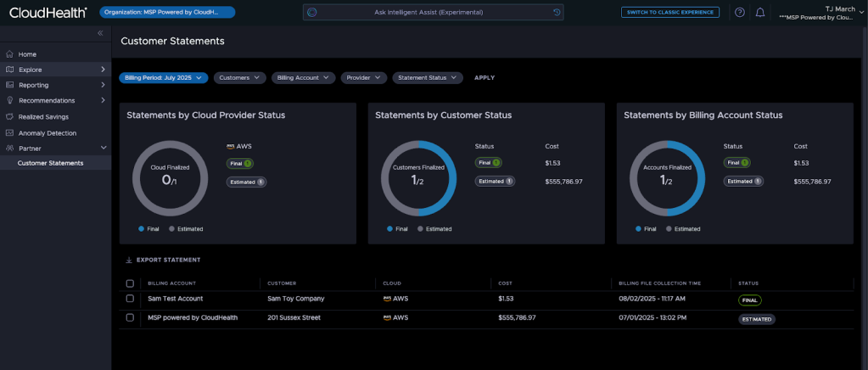Click the Sam Toy Company customer cell
Screen dimensions: 868x370
[x=295, y=299]
